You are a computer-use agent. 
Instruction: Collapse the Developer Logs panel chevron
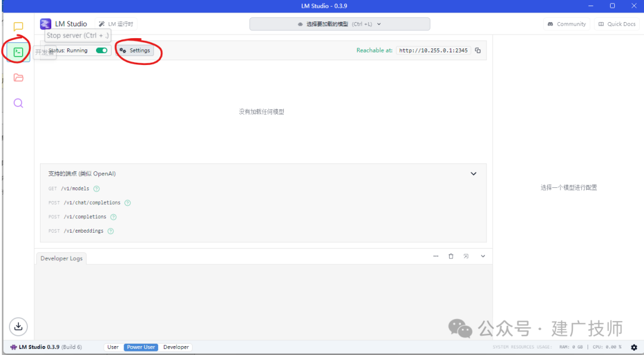483,256
